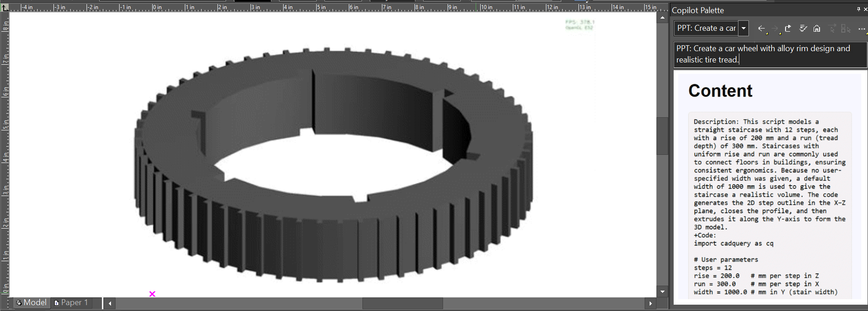Open the three-dots more options menu
Image resolution: width=868 pixels, height=311 pixels.
(861, 29)
